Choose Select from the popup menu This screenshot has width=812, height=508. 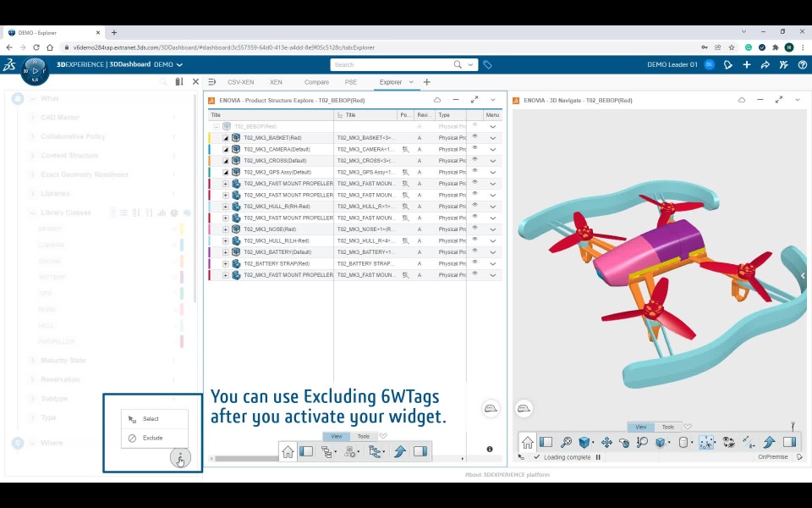(154, 419)
